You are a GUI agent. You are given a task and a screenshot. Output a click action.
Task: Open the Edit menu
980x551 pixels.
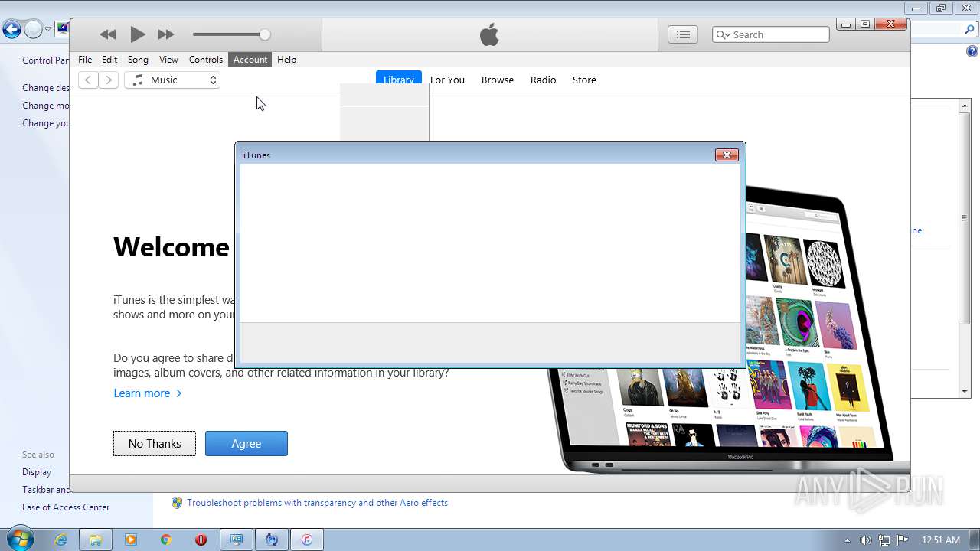[x=109, y=60]
